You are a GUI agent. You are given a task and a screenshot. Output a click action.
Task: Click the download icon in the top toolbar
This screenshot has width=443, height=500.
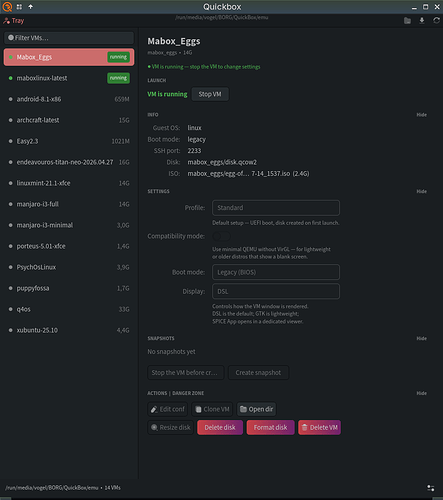[422, 21]
